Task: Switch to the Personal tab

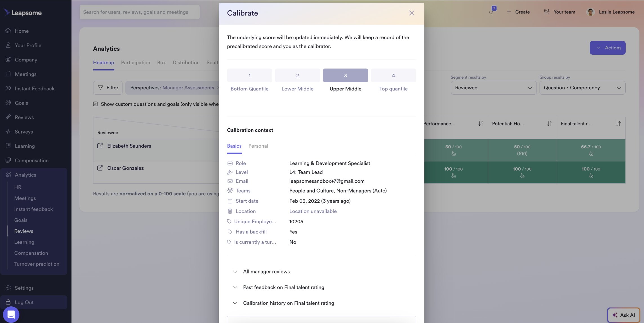Action: (x=258, y=146)
